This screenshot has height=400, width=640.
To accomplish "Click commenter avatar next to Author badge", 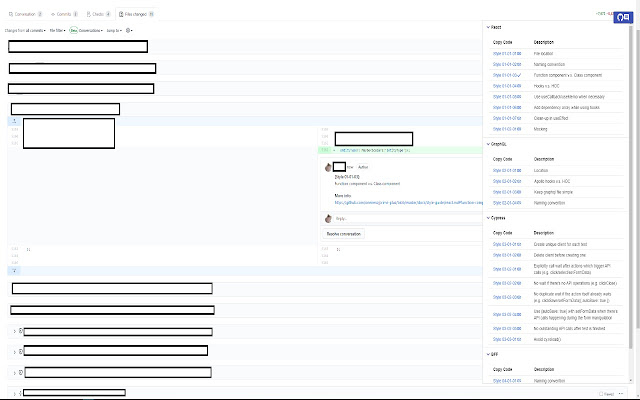I will [328, 167].
